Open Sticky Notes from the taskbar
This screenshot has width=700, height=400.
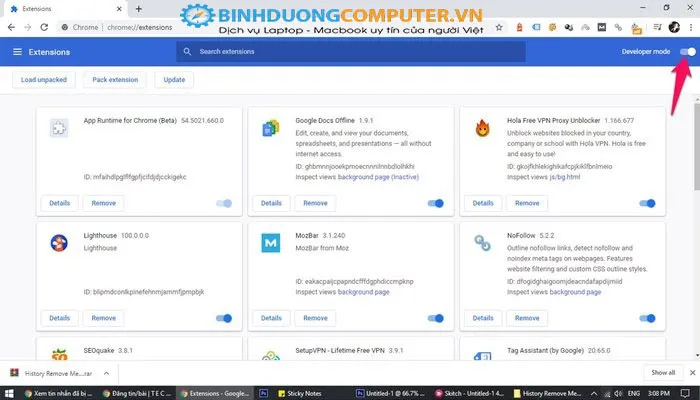point(300,393)
